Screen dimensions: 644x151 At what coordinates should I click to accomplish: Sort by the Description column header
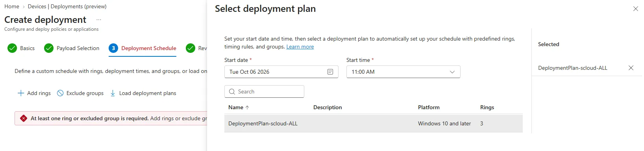pos(328,107)
